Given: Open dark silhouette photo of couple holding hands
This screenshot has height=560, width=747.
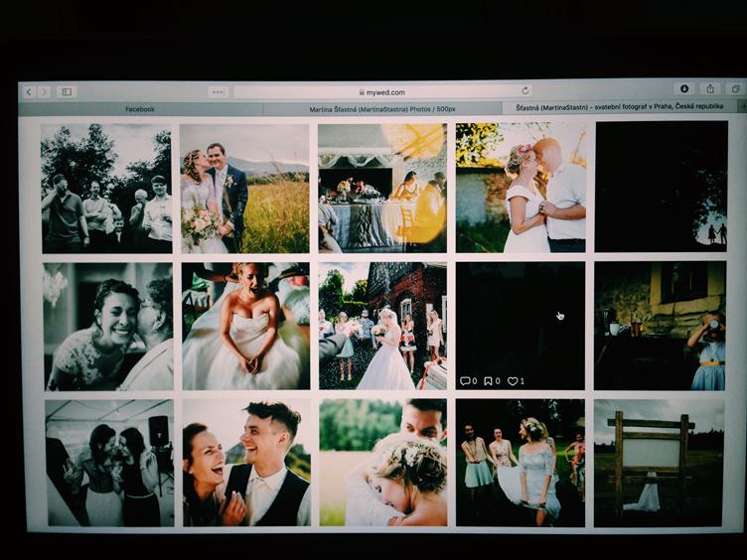Looking at the screenshot, I should pyautogui.click(x=662, y=187).
